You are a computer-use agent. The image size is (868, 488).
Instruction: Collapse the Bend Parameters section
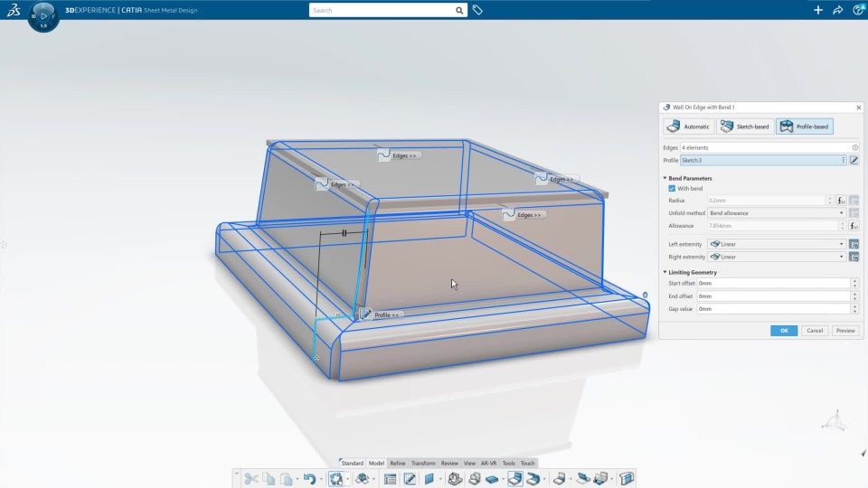665,178
